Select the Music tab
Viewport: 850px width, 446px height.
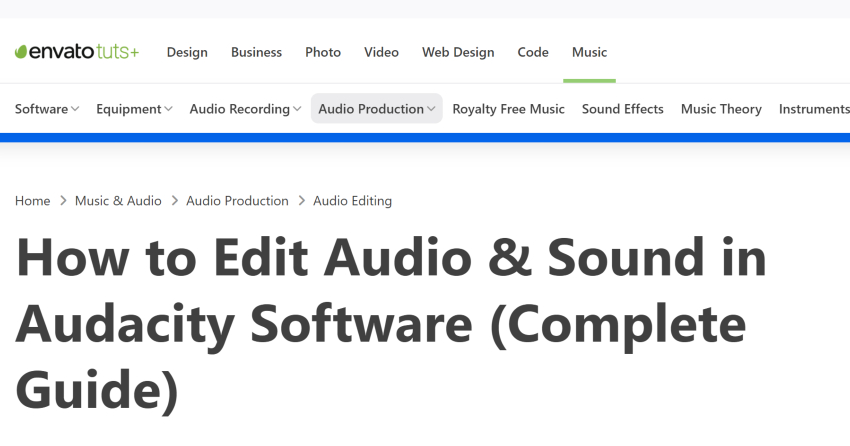[589, 52]
